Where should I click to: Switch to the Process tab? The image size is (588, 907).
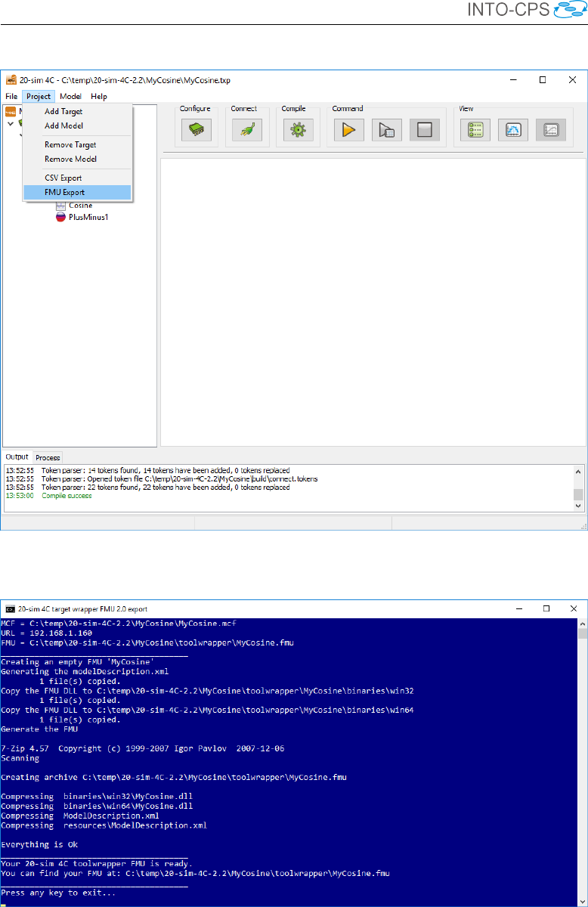[48, 457]
